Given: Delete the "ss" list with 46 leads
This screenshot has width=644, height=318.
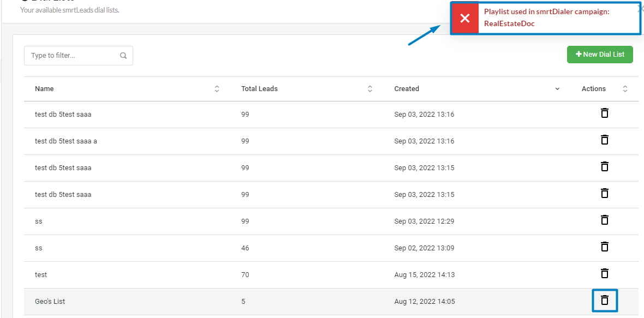Looking at the screenshot, I should click(604, 247).
